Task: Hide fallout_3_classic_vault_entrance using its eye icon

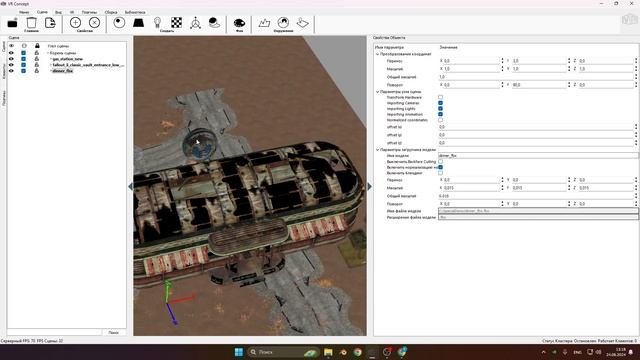Action: pos(11,64)
